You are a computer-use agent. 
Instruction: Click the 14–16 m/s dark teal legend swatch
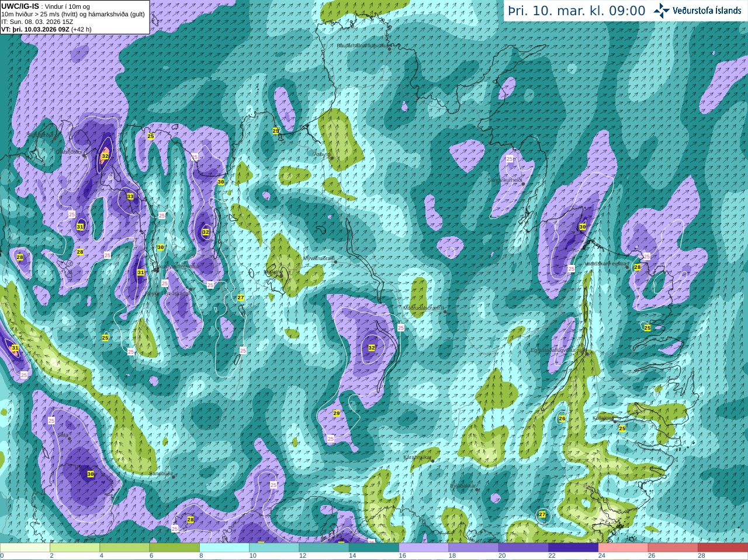tap(374, 548)
